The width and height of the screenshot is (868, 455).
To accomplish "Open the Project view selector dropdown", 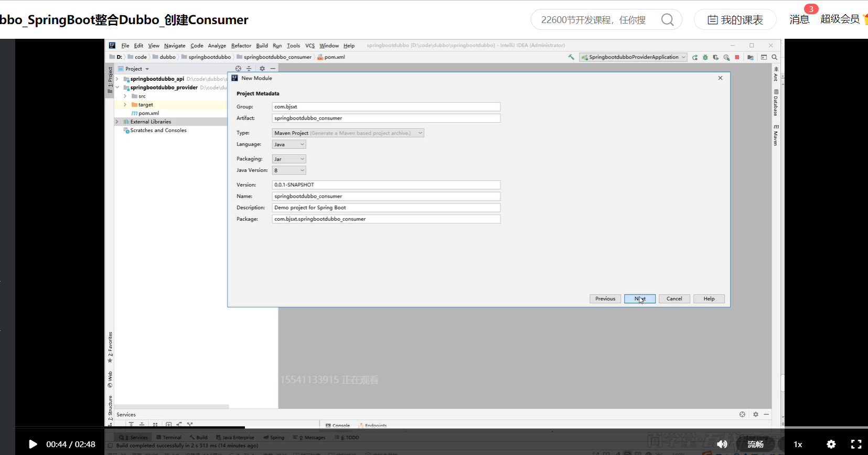I will (137, 69).
